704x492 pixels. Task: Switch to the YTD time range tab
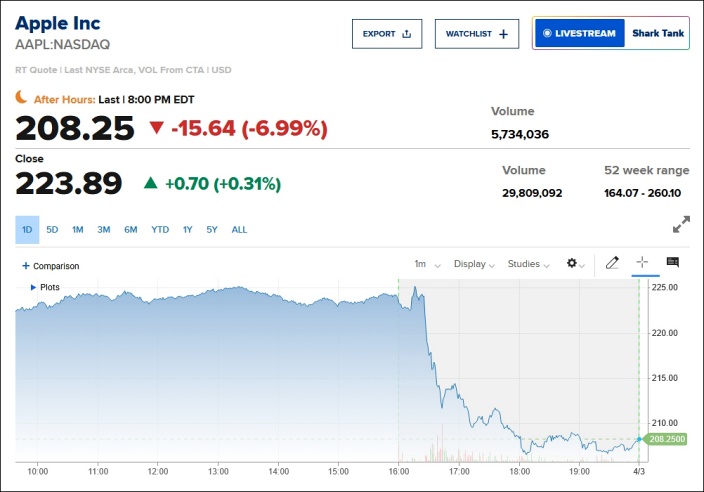[x=160, y=230]
